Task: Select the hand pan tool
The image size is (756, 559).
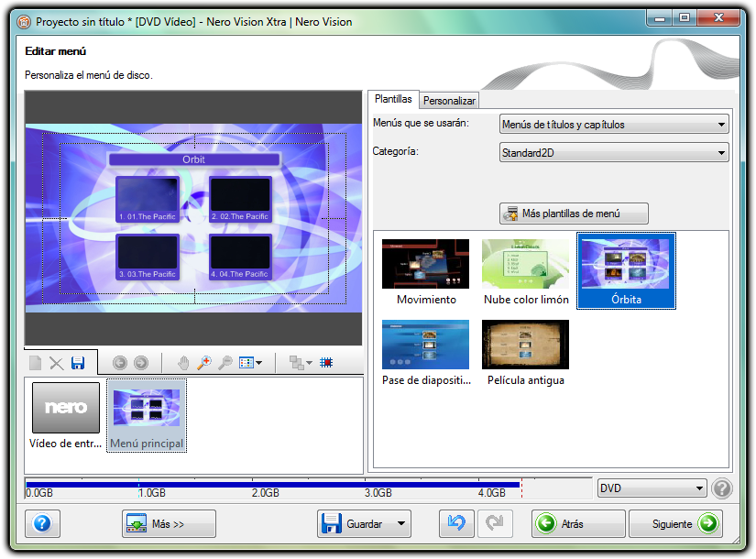Action: point(182,363)
